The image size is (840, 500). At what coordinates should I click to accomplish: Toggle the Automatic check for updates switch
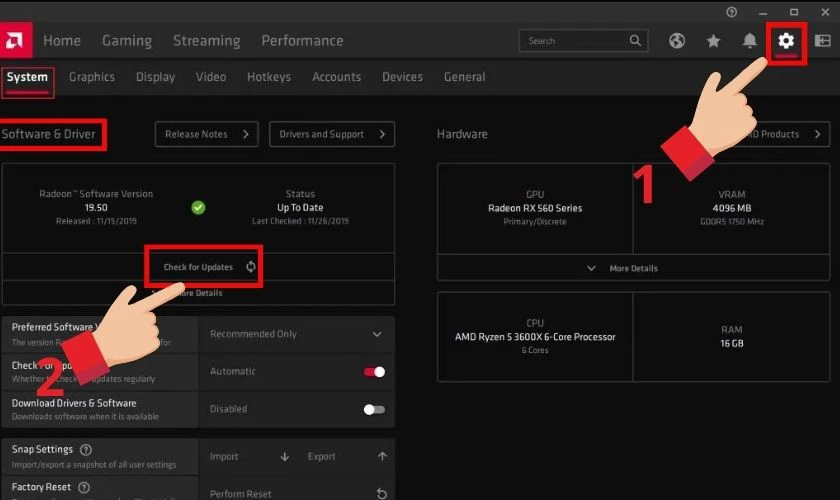(374, 371)
